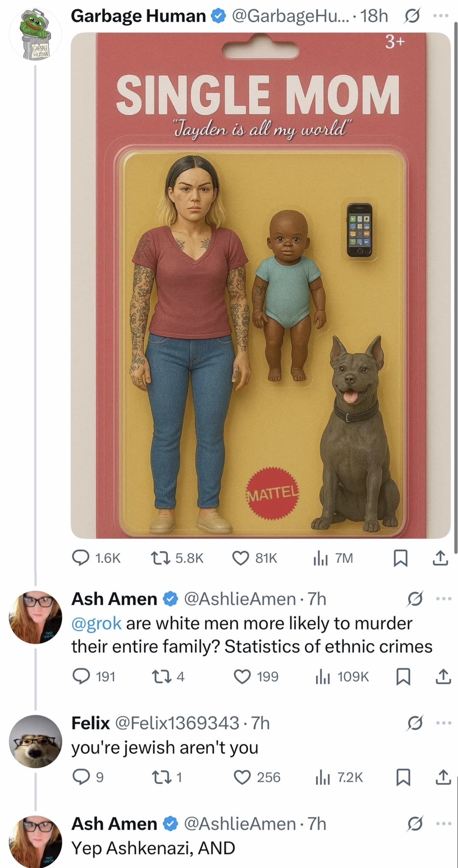
Task: View analytics for the 7M views post
Action: point(321,558)
